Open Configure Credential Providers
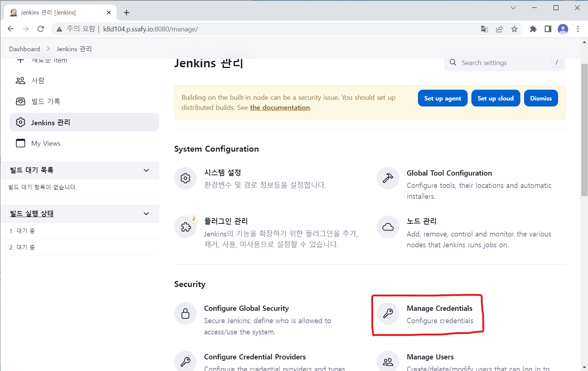The height and width of the screenshot is (371, 588). pyautogui.click(x=255, y=357)
